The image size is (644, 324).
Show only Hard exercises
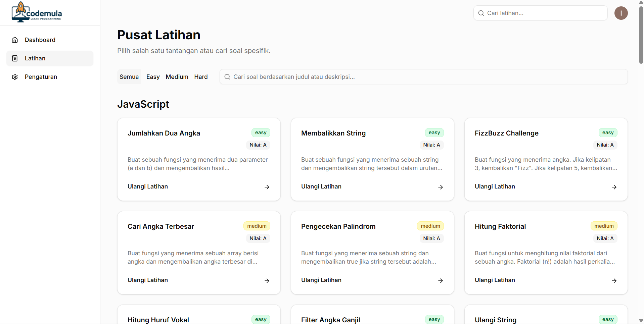201,77
